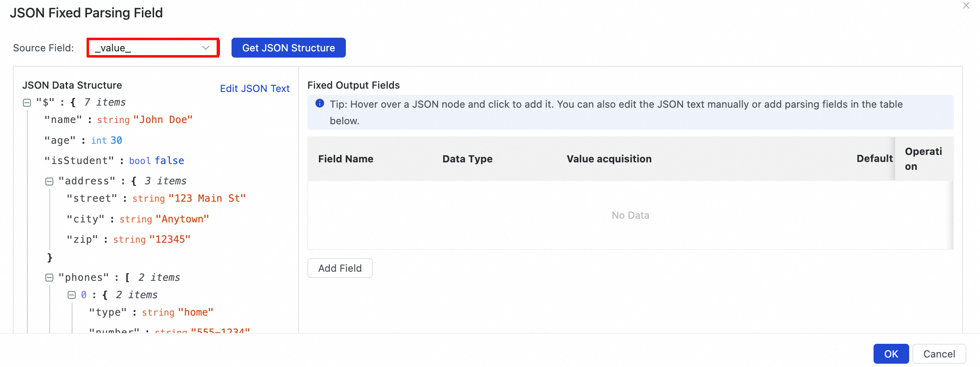Select the "name" JSON node
This screenshot has height=367, width=980.
coord(63,120)
